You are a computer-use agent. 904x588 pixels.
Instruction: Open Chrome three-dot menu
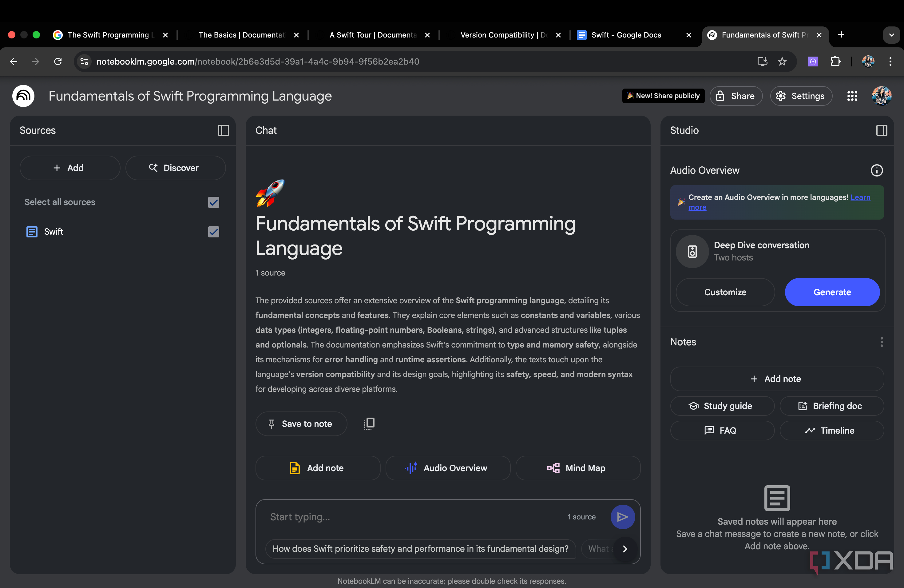(890, 61)
